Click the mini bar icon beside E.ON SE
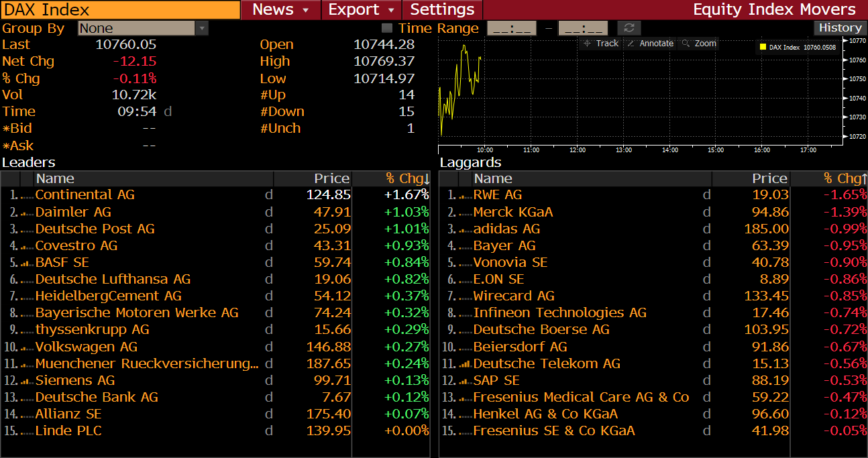Screen dimensions: 868x458 (x=466, y=280)
